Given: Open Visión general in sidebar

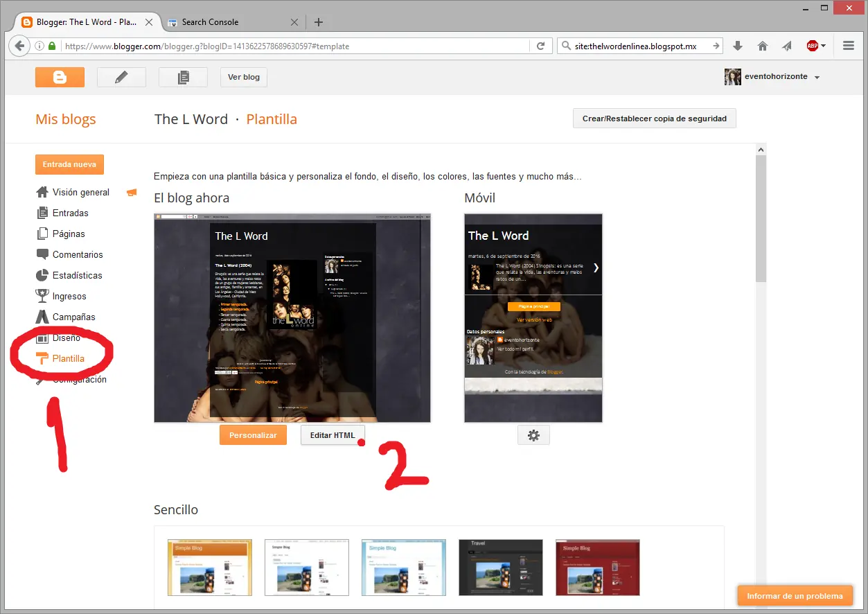Looking at the screenshot, I should click(x=81, y=192).
